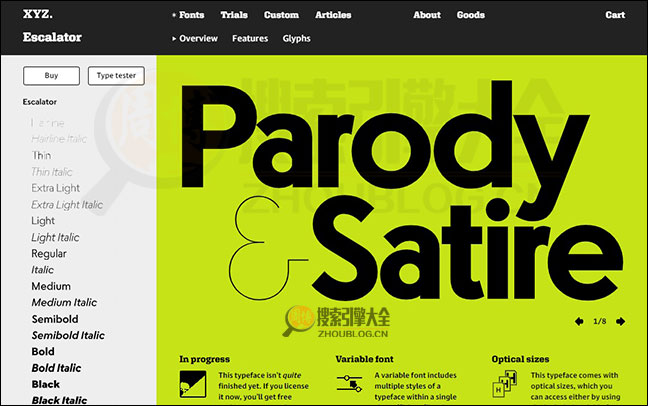This screenshot has height=406, width=648.
Task: Open the Trials menu item
Action: pos(234,15)
